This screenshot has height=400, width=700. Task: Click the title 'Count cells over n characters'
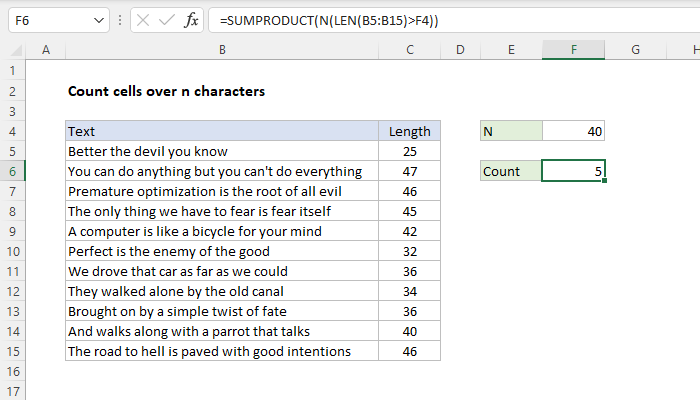(167, 91)
